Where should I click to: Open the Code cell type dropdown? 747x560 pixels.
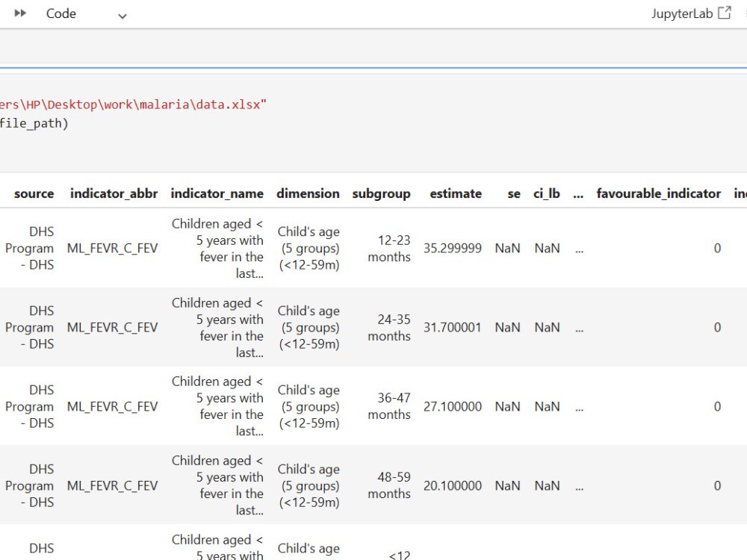(x=86, y=13)
